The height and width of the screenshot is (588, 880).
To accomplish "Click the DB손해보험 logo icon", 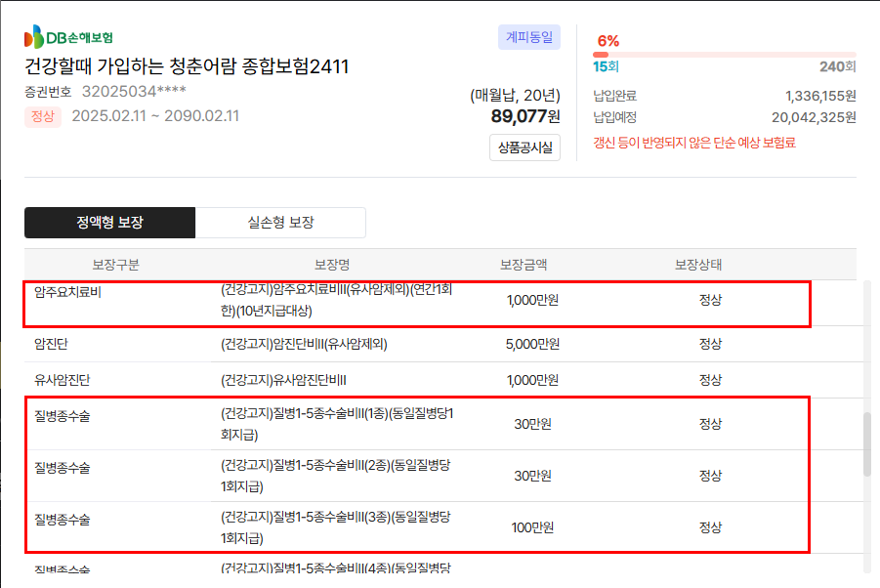I will (34, 37).
